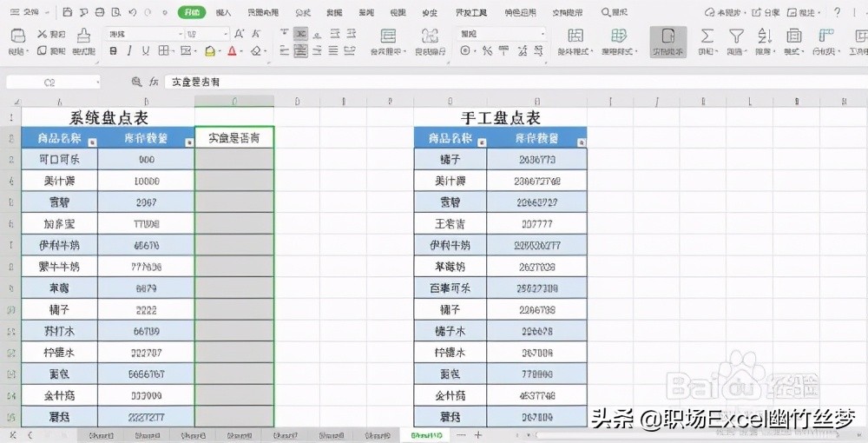868x443 pixels.
Task: Expand the font size dropdown
Action: tap(226, 35)
